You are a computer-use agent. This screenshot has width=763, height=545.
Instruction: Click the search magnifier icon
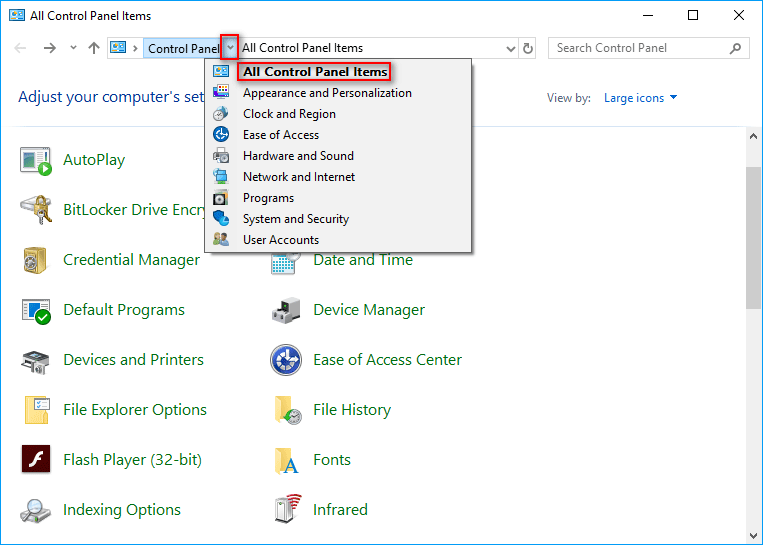pyautogui.click(x=735, y=48)
